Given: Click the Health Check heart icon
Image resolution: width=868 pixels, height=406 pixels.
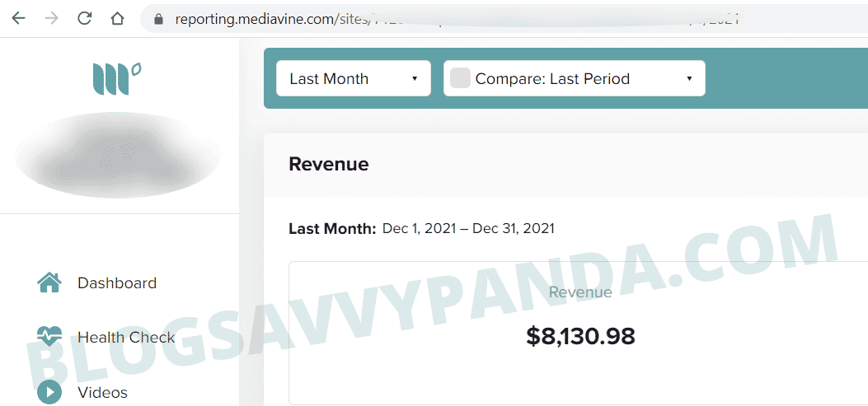Looking at the screenshot, I should tap(49, 336).
